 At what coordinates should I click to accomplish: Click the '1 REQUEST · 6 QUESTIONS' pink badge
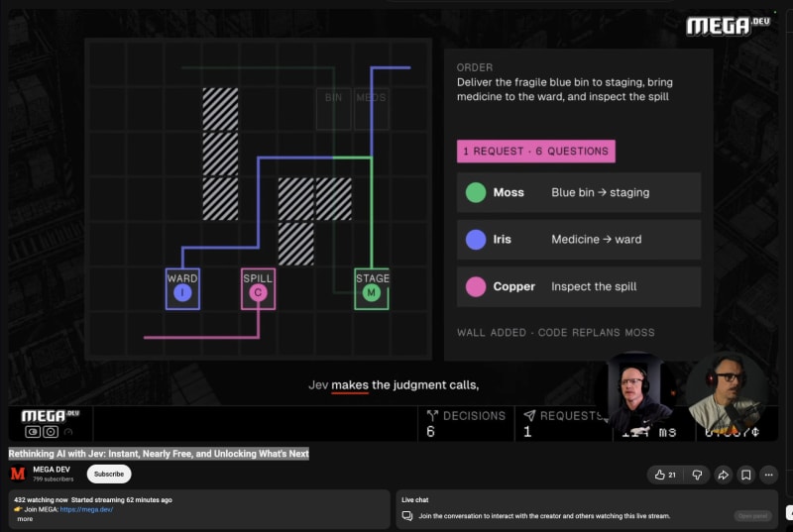tap(536, 152)
